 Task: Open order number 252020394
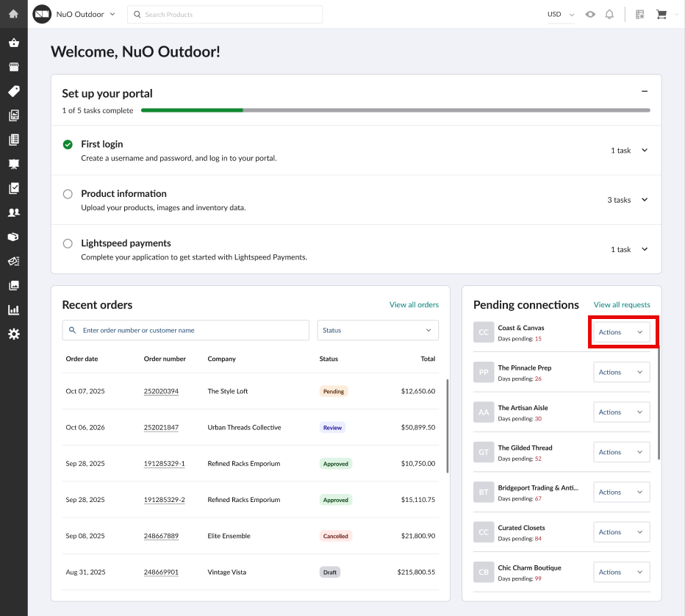(x=161, y=392)
